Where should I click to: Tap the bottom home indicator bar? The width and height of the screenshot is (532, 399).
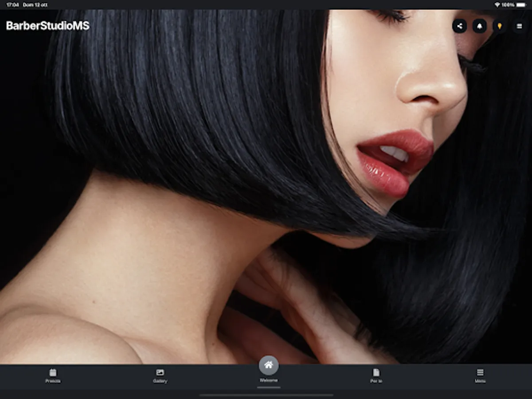click(266, 395)
